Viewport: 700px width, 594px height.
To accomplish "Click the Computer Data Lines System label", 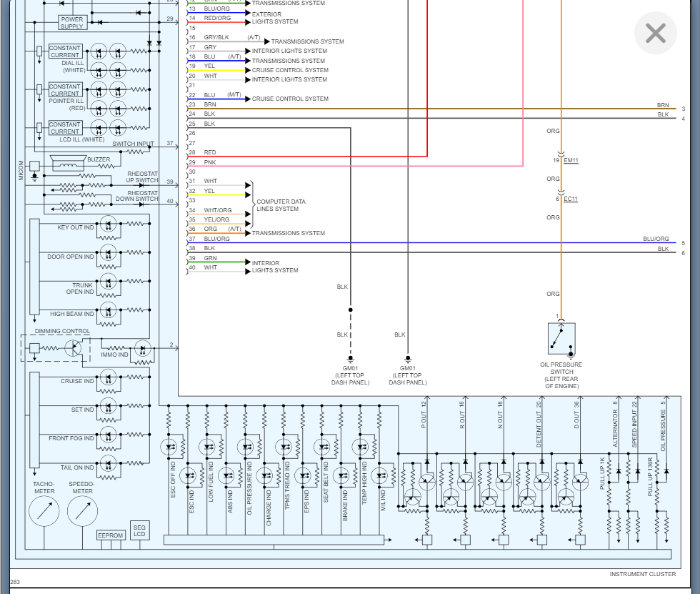I will point(281,205).
